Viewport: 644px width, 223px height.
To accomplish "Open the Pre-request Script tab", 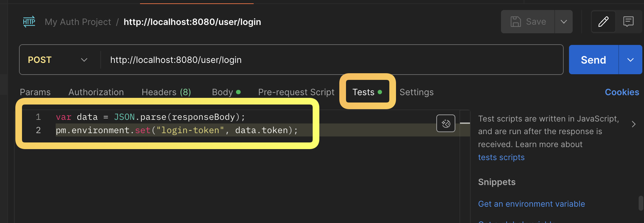I will [x=296, y=92].
